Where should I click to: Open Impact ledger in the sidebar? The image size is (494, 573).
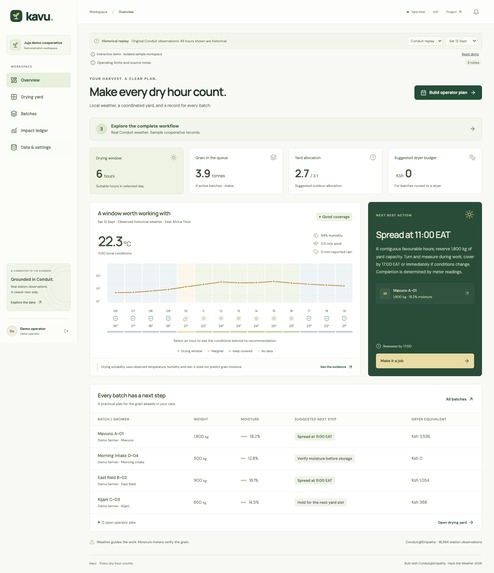[38, 130]
